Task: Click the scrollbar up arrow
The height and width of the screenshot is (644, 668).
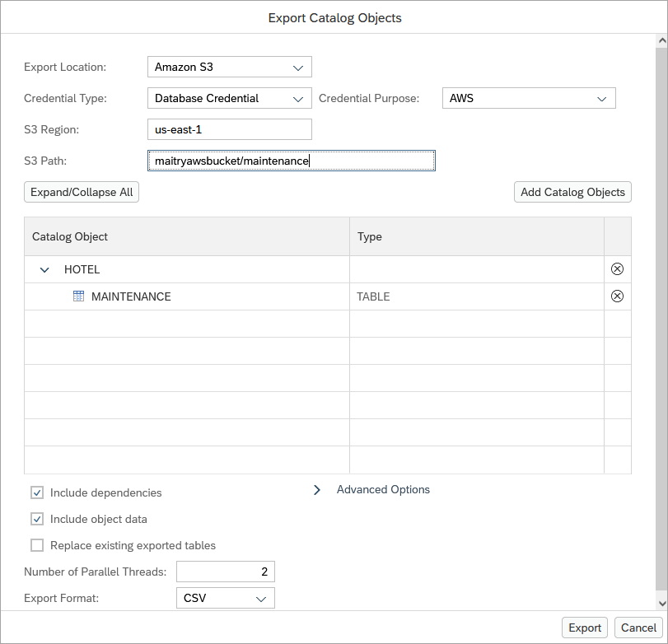Action: [662, 40]
